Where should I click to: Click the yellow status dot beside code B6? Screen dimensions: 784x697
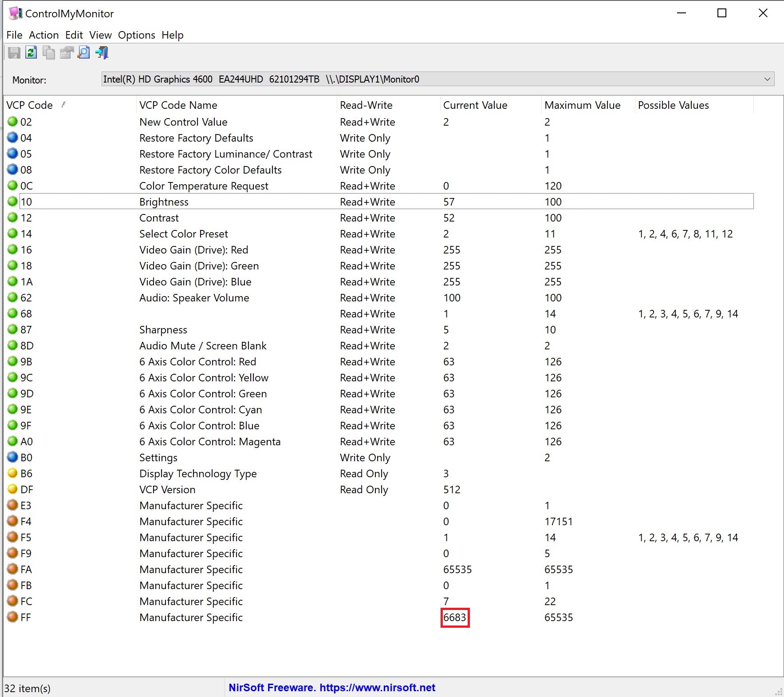[x=12, y=473]
